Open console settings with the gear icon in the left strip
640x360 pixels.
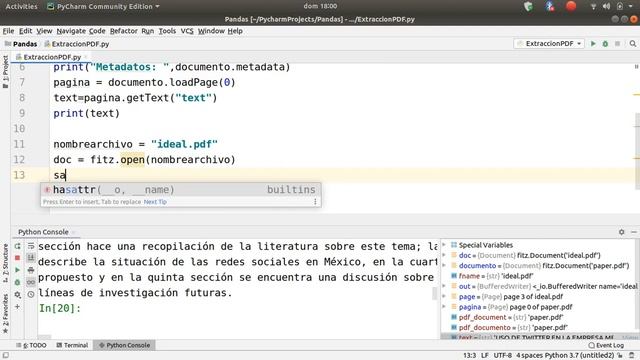[x=17, y=294]
